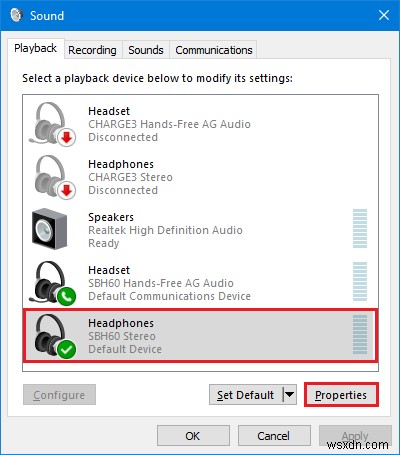Close the Sound dialog window
Screen dimensions: 400x455
coord(384,15)
